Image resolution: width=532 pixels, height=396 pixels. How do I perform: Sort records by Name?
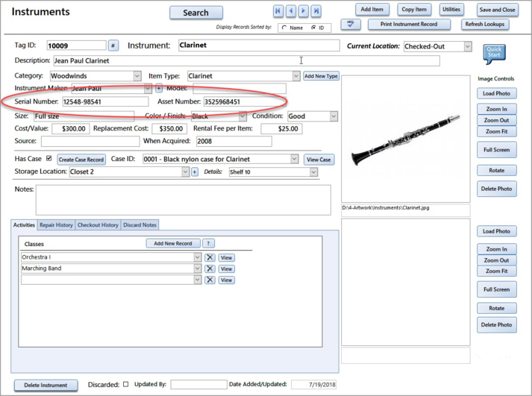coord(284,28)
